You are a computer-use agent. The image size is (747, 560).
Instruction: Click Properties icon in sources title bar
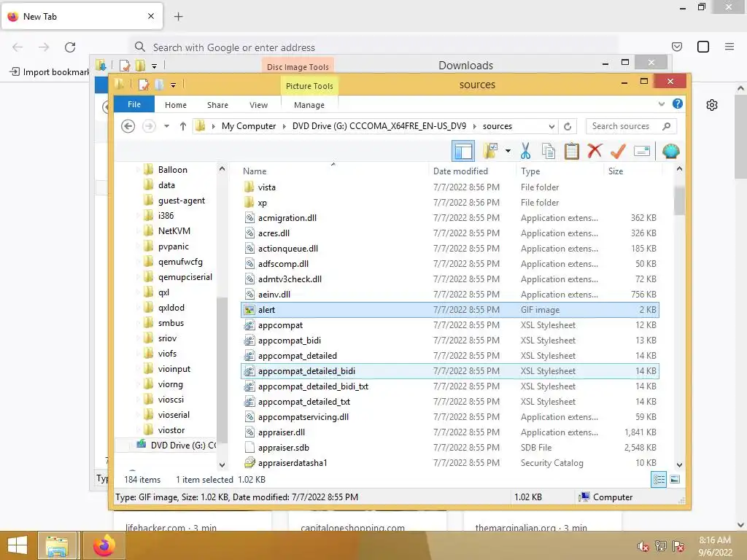(x=144, y=85)
